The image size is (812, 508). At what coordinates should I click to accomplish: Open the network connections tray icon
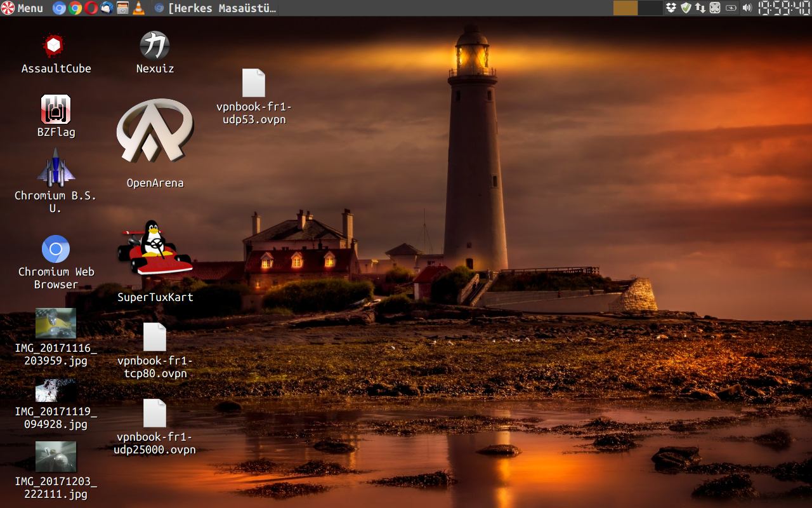click(700, 8)
